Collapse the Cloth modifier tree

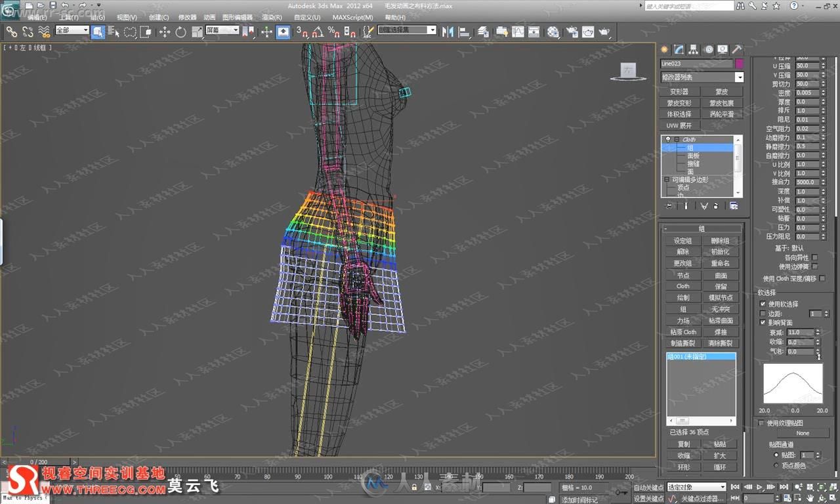[x=677, y=139]
